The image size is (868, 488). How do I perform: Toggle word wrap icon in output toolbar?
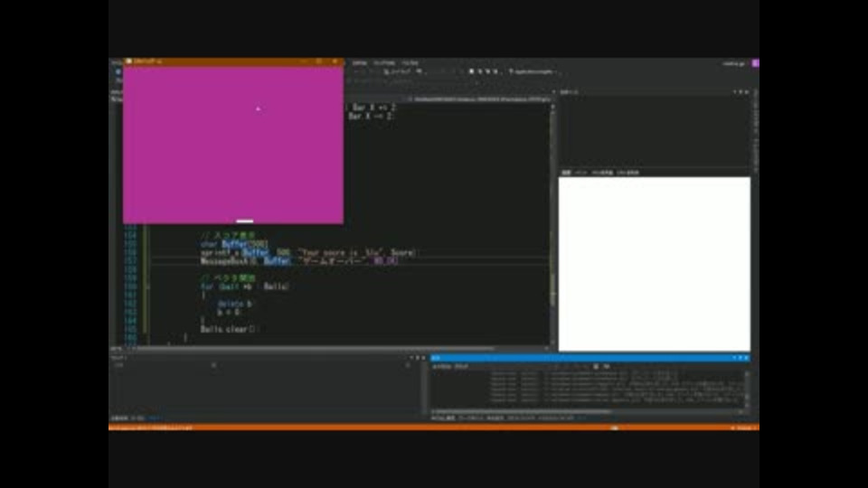point(607,366)
